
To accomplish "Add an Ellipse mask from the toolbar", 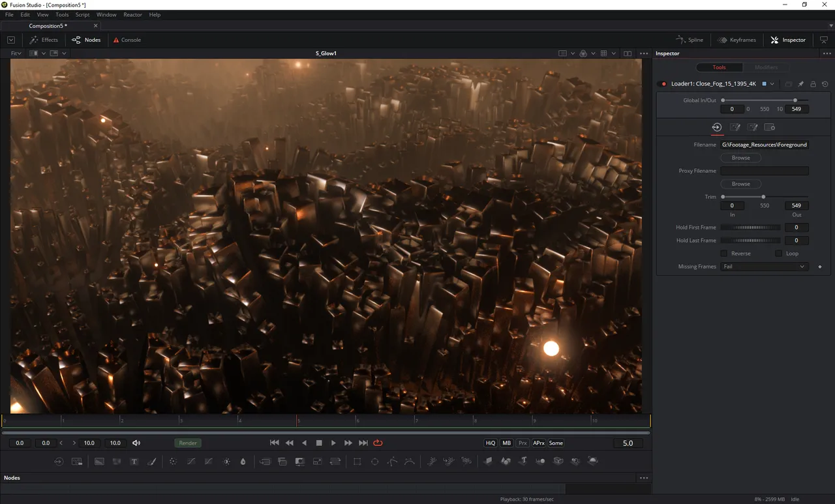I will 374,461.
